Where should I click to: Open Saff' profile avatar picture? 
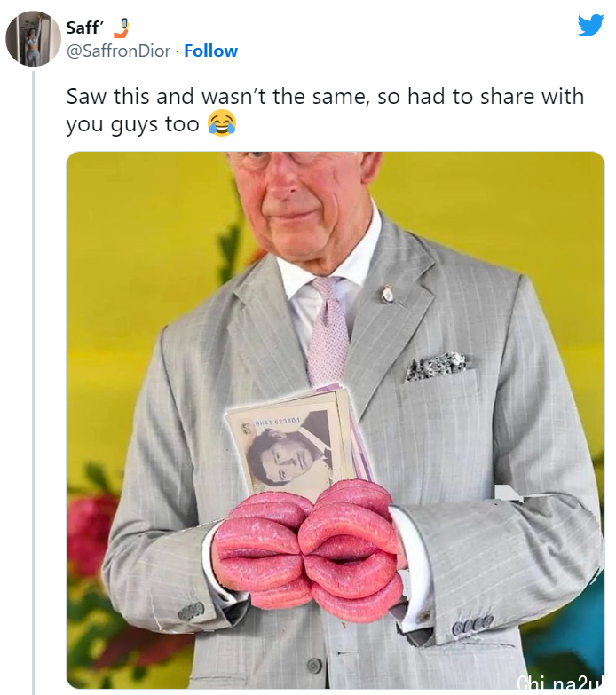coord(33,39)
